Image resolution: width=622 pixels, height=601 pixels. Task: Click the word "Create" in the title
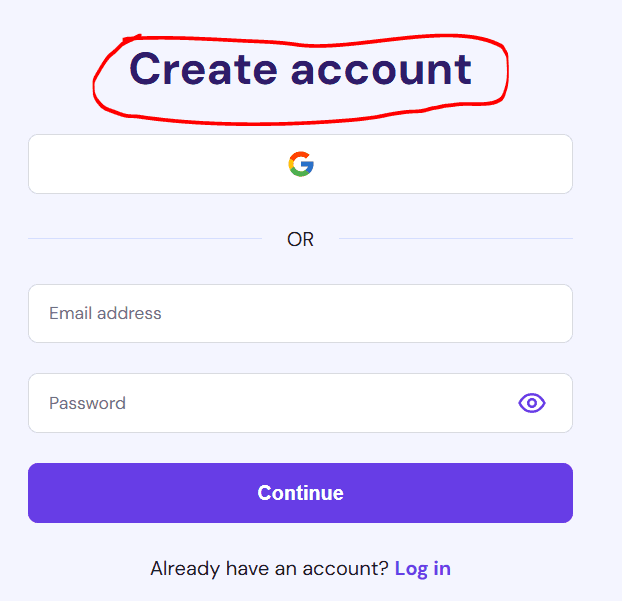pos(203,69)
